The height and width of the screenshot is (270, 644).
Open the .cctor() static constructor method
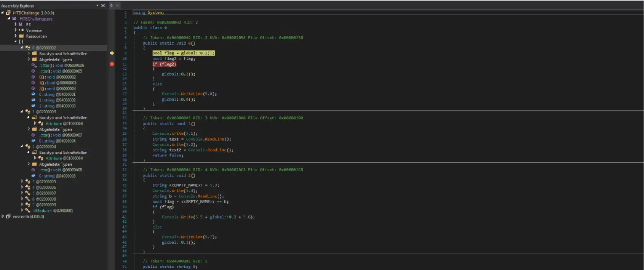pyautogui.click(x=61, y=65)
